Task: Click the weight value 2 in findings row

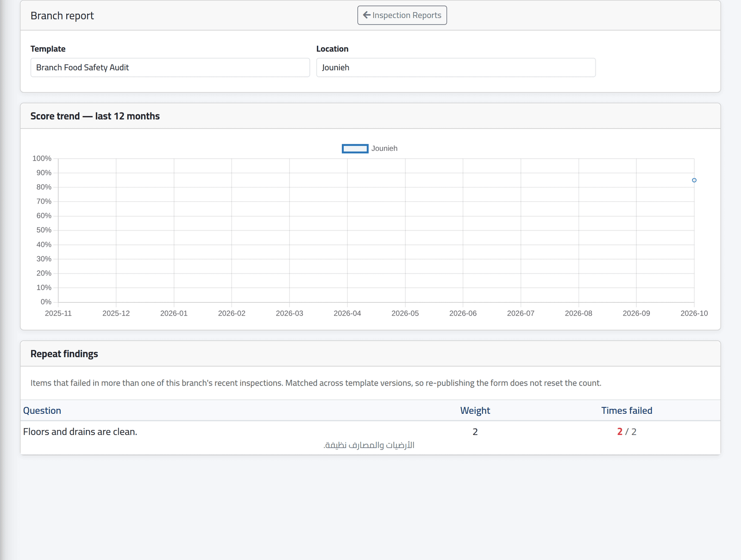Action: tap(475, 432)
